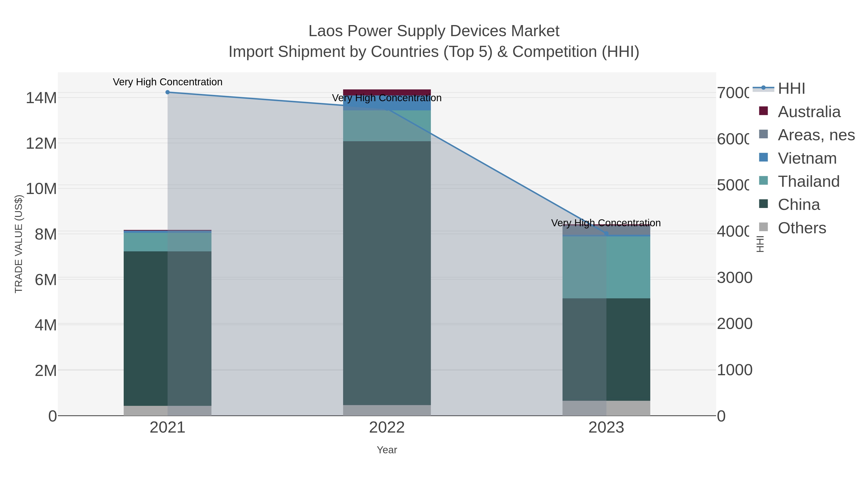
Task: Click the subtitle 'Import Shipment by Countries (Top 5) & Competition (HHI)'
Action: point(434,52)
